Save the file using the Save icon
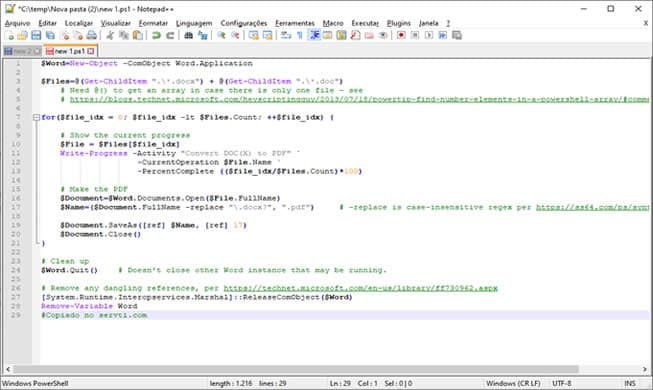 coord(36,35)
